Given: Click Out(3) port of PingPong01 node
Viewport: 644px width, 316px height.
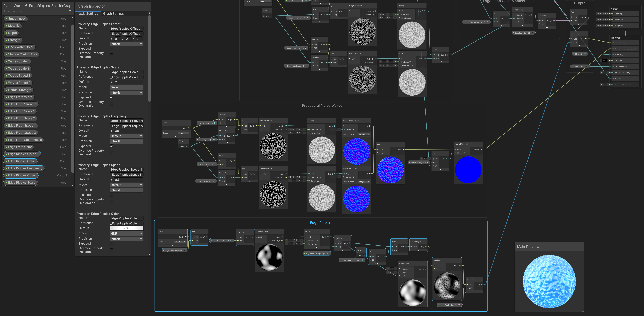Looking at the screenshot, I should tap(426, 247).
